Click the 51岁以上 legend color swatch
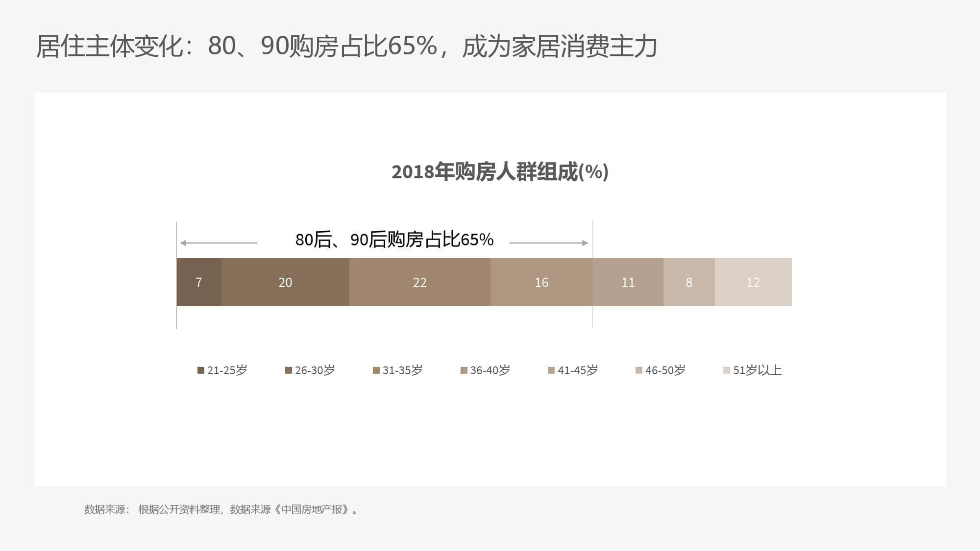980x551 pixels. pyautogui.click(x=726, y=370)
